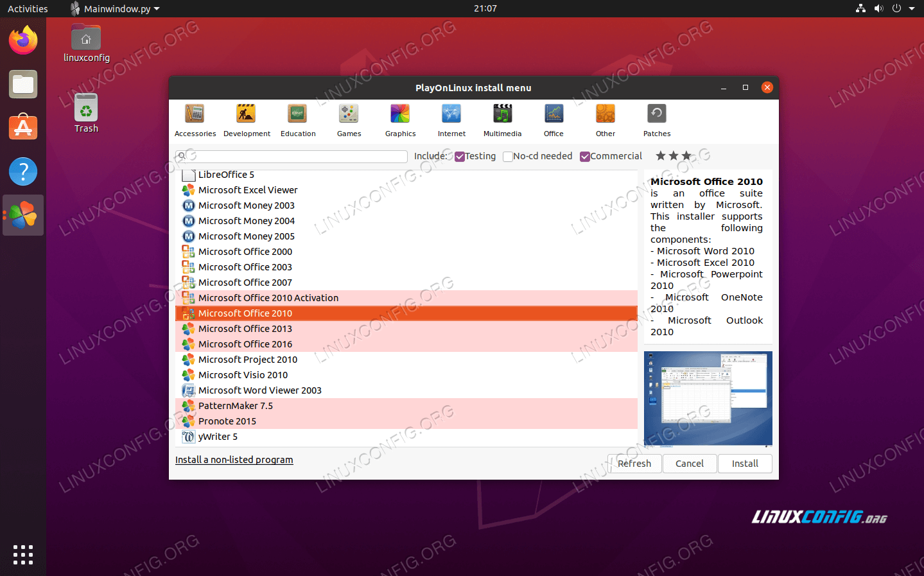Select Microsoft Office 2007
The height and width of the screenshot is (576, 924).
(x=406, y=283)
